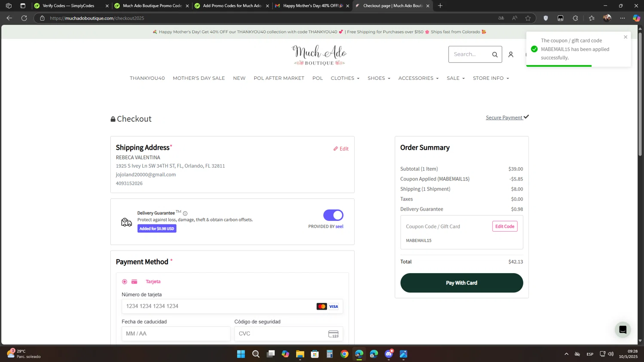
Task: Click the Search input field
Action: [x=470, y=54]
